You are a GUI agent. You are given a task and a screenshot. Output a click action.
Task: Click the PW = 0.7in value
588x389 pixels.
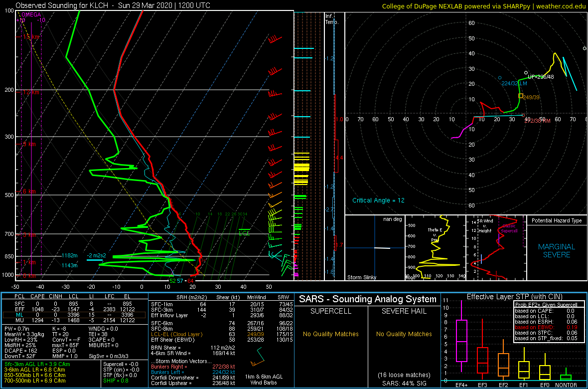16,328
